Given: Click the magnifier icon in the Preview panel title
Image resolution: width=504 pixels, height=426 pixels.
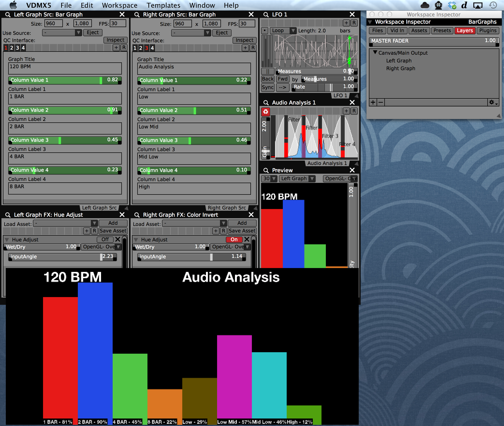Looking at the screenshot, I should pyautogui.click(x=266, y=170).
